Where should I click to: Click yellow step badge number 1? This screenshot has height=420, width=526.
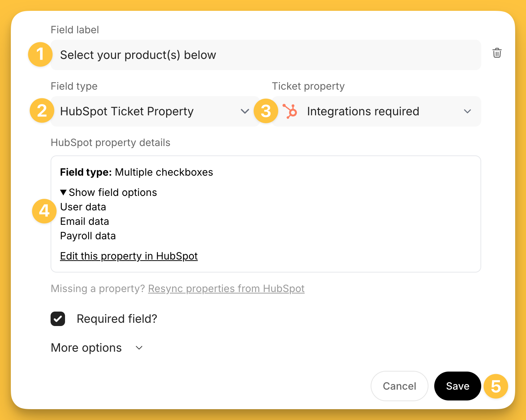coord(40,55)
